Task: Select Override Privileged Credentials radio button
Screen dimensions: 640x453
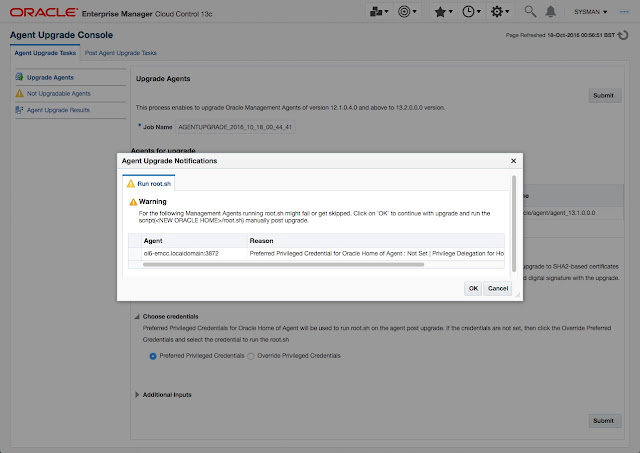Action: tap(251, 356)
